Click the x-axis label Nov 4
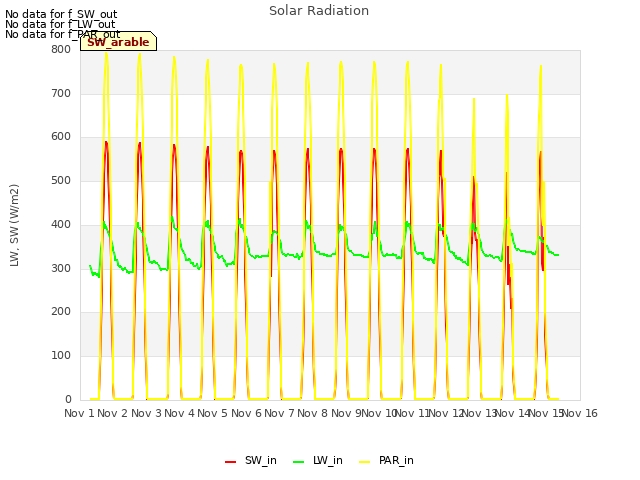Image resolution: width=640 pixels, height=480 pixels. point(179,413)
